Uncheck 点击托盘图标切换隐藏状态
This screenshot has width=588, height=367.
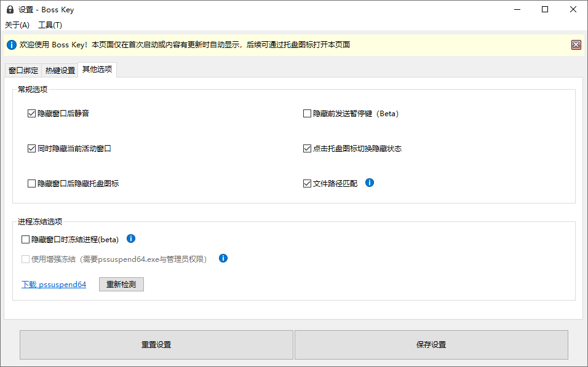(307, 149)
